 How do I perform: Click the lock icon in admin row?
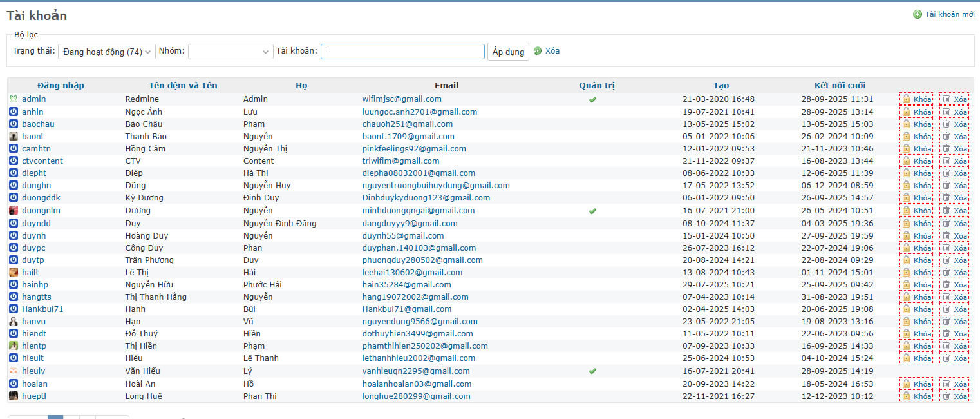point(906,99)
